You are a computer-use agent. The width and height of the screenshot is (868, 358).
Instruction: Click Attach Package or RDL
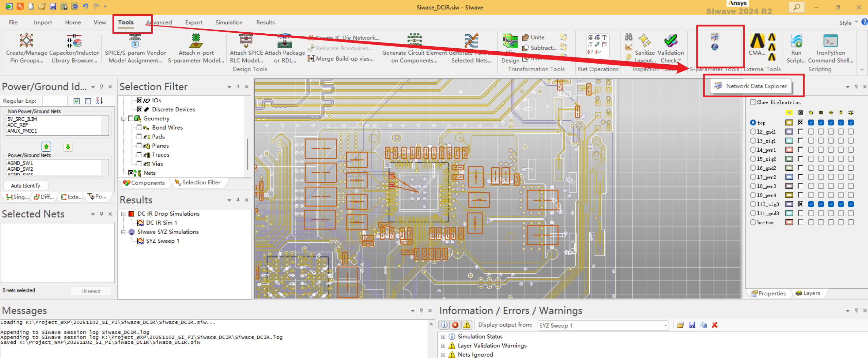pos(285,48)
